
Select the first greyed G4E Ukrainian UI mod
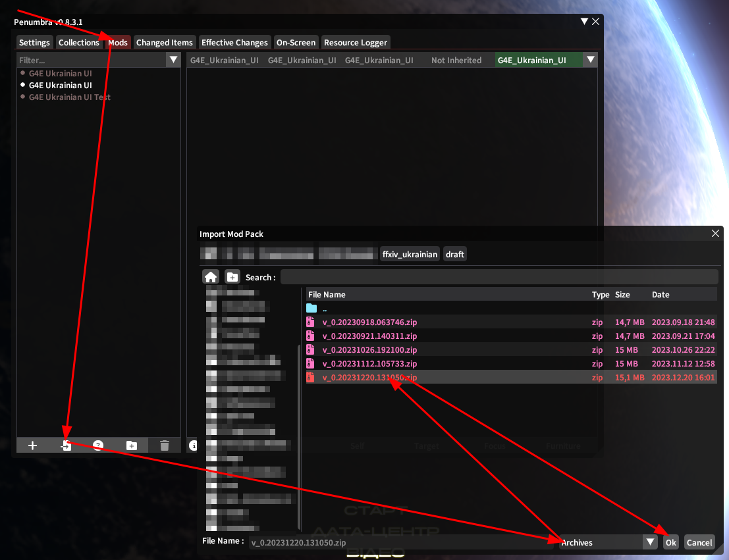(61, 73)
